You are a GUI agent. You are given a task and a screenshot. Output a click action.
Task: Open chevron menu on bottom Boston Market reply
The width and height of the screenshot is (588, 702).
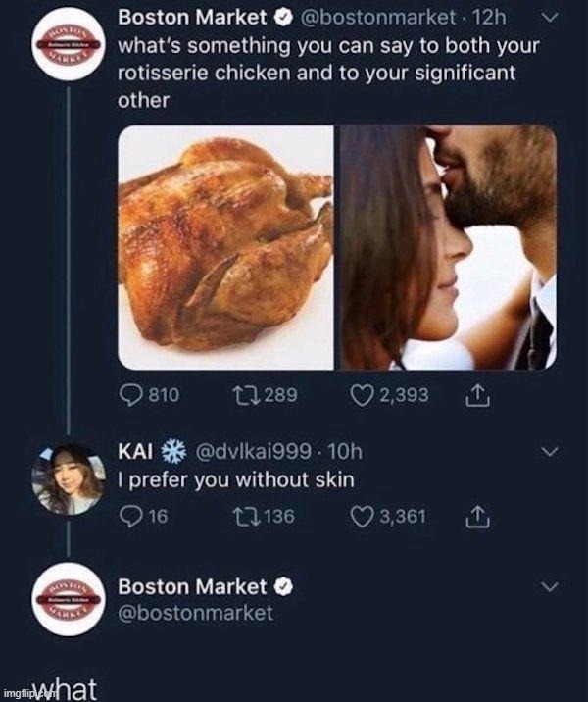click(x=548, y=586)
